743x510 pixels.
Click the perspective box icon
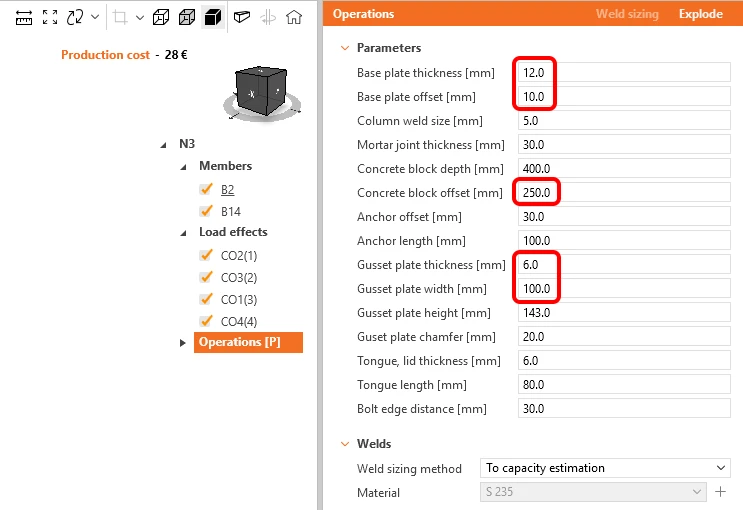point(242,18)
